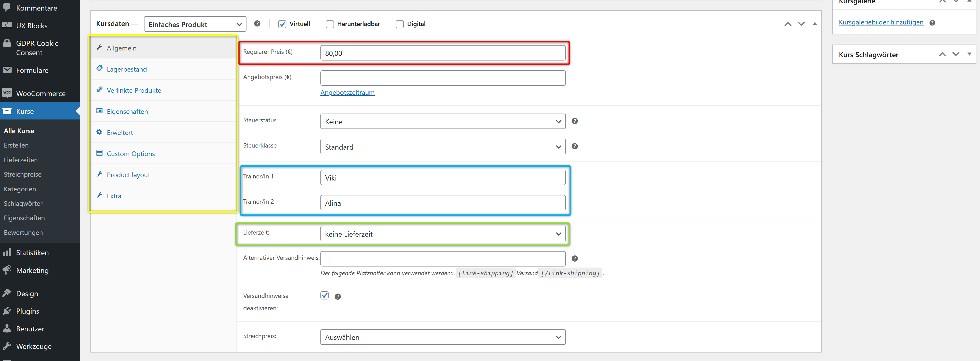Click the Alternativer Versandhinweis input field
The width and height of the screenshot is (980, 361).
click(443, 259)
